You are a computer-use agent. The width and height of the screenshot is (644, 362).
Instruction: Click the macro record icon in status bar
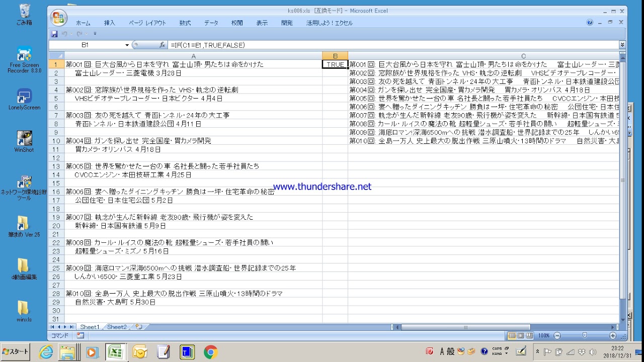tap(80, 335)
